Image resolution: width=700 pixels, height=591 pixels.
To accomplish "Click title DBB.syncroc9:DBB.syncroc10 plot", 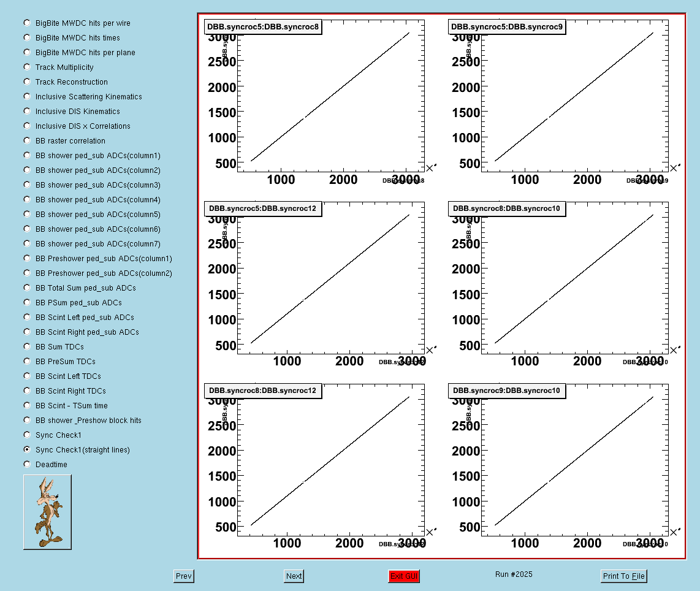I will tap(507, 391).
